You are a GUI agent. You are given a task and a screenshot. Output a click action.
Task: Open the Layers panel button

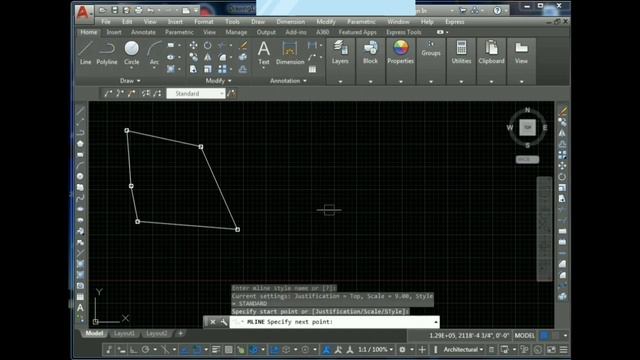point(340,52)
